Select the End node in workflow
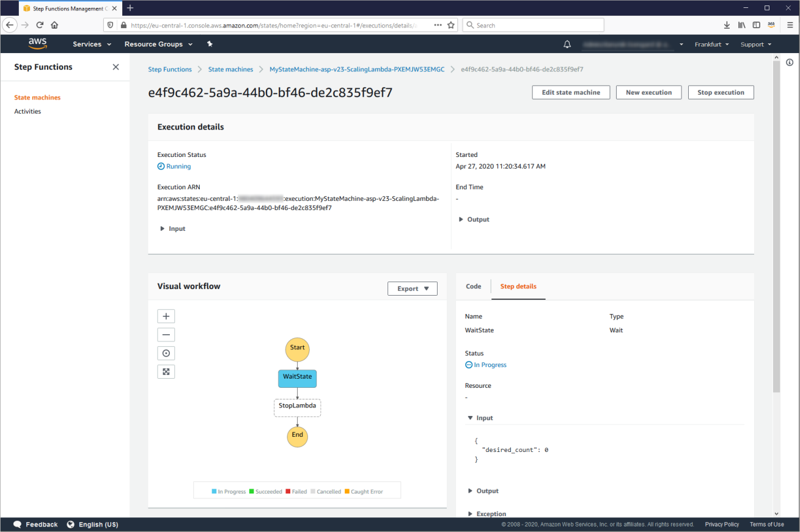The width and height of the screenshot is (800, 532). pyautogui.click(x=298, y=436)
